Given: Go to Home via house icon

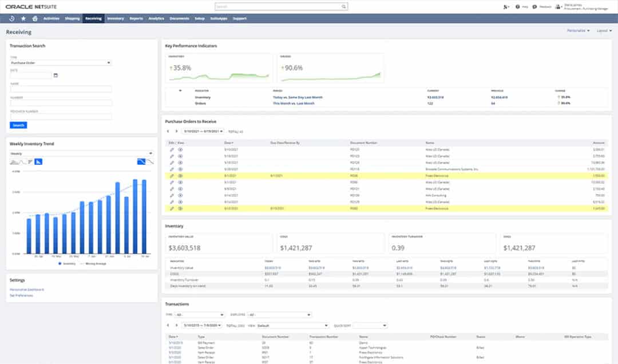Looking at the screenshot, I should point(34,18).
